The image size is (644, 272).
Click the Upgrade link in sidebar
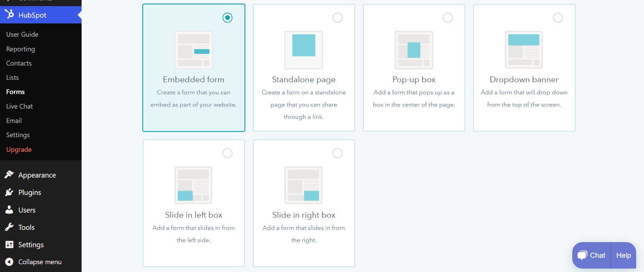tap(19, 149)
